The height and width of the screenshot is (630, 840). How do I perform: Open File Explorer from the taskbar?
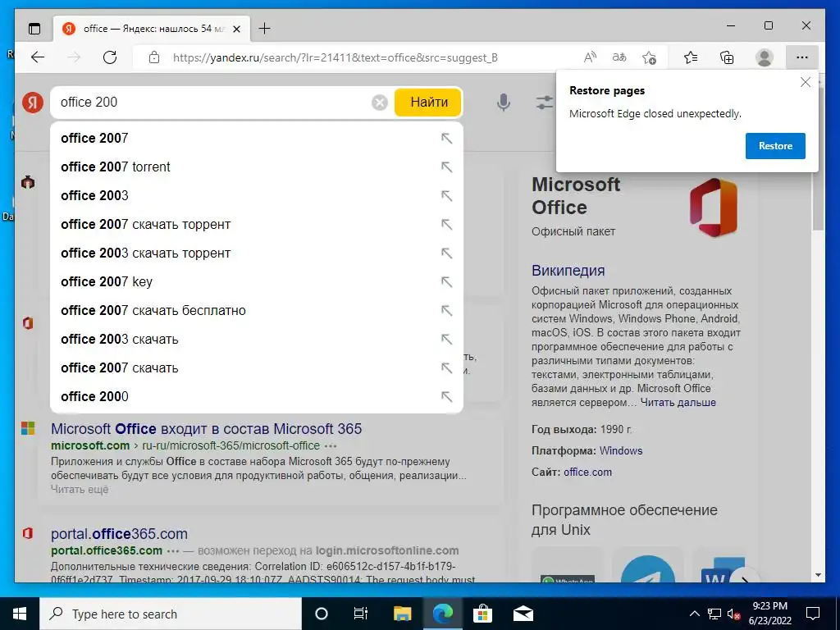point(402,614)
